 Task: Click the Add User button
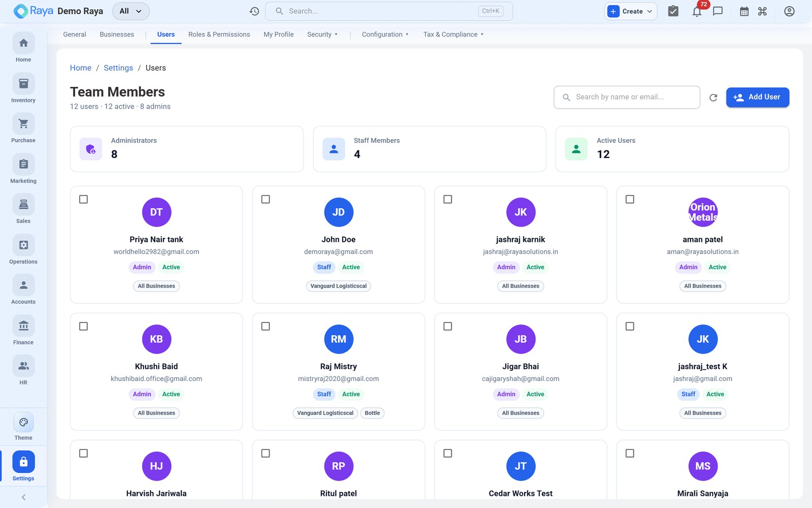(x=758, y=97)
